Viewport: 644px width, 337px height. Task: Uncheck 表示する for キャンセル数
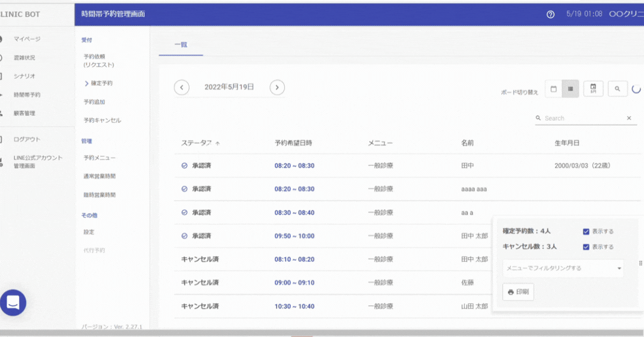point(586,247)
